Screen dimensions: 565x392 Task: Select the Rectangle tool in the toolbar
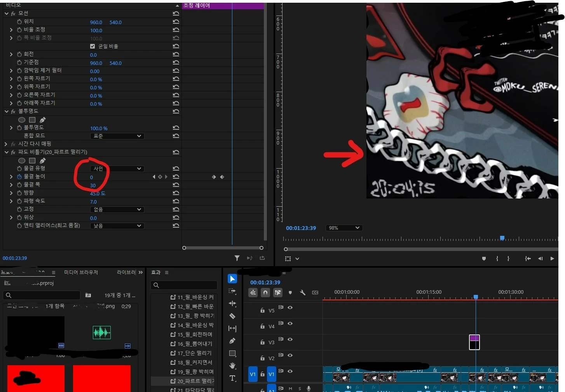coord(232,353)
